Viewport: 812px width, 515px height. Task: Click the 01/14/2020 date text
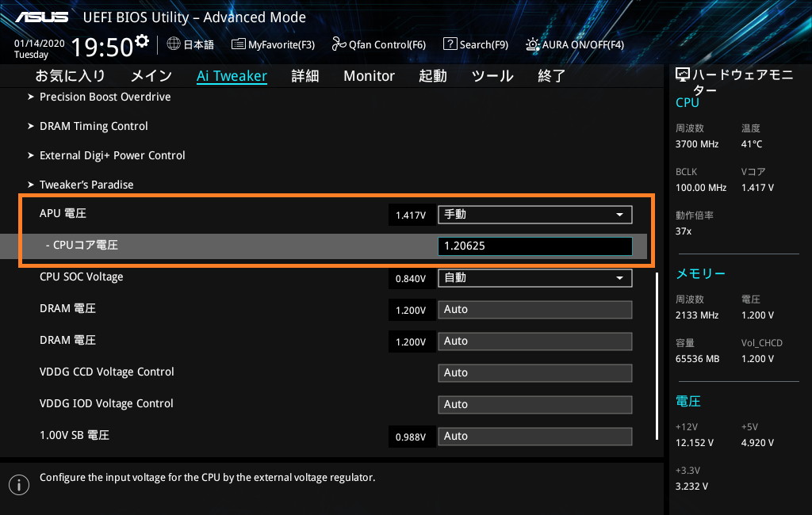[x=40, y=44]
